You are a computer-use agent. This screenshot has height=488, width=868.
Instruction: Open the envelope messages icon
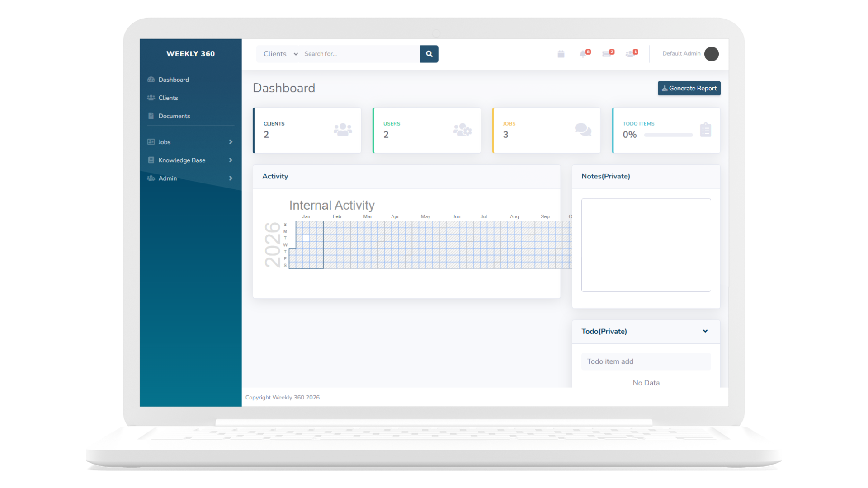coord(607,54)
